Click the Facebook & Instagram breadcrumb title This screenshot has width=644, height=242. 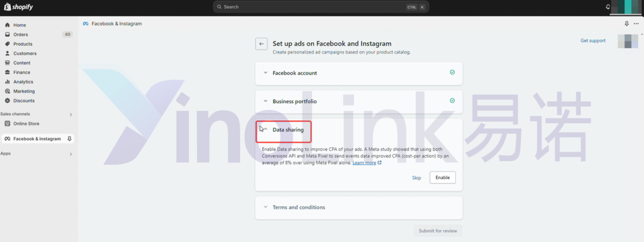tap(116, 24)
